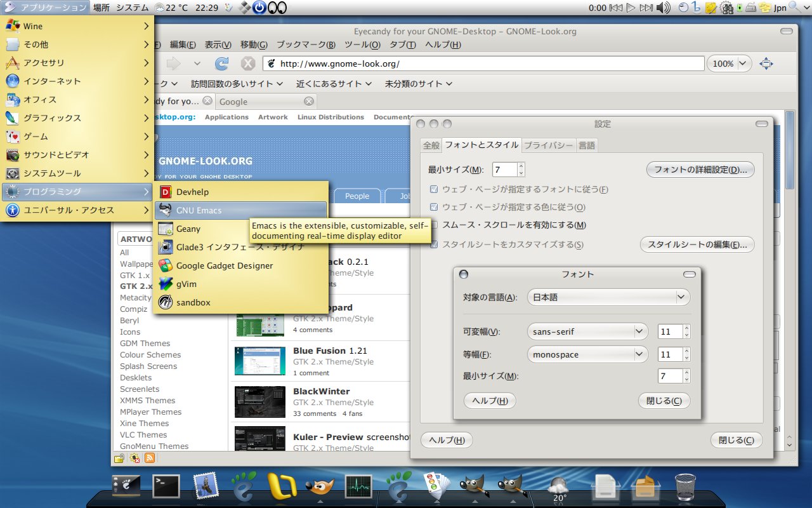The width and height of the screenshot is (812, 508).
Task: Click 閉じる(C) in the フォント dialog
Action: pyautogui.click(x=664, y=401)
